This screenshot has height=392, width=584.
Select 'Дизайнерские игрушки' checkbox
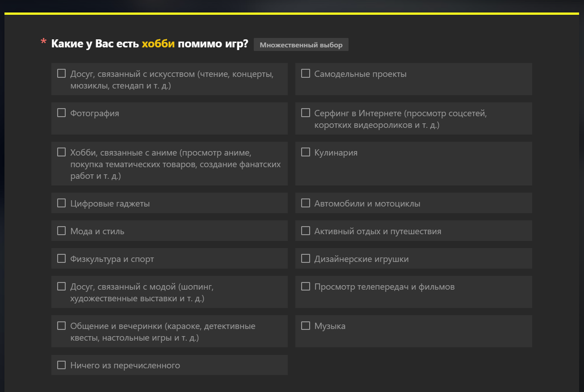pos(306,259)
